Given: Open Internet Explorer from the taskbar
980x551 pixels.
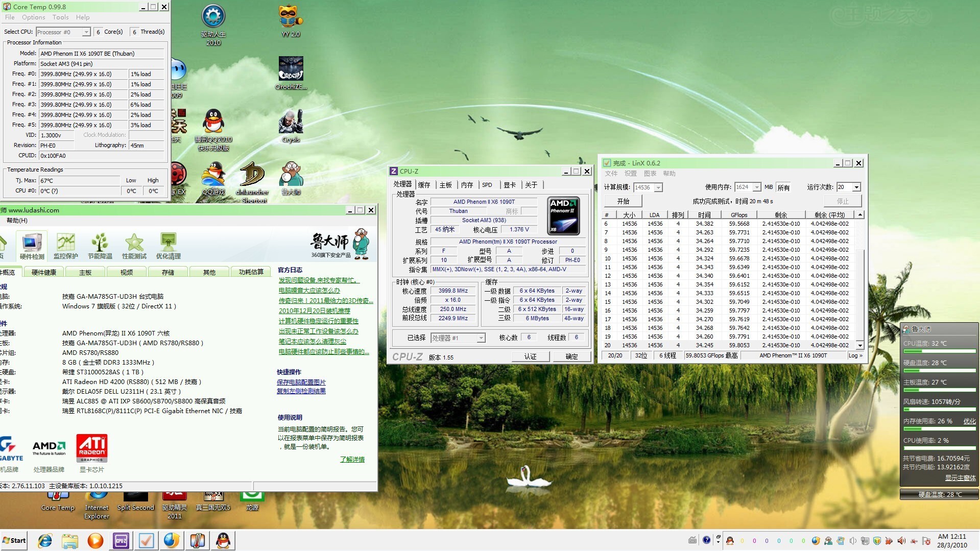Looking at the screenshot, I should [x=45, y=541].
